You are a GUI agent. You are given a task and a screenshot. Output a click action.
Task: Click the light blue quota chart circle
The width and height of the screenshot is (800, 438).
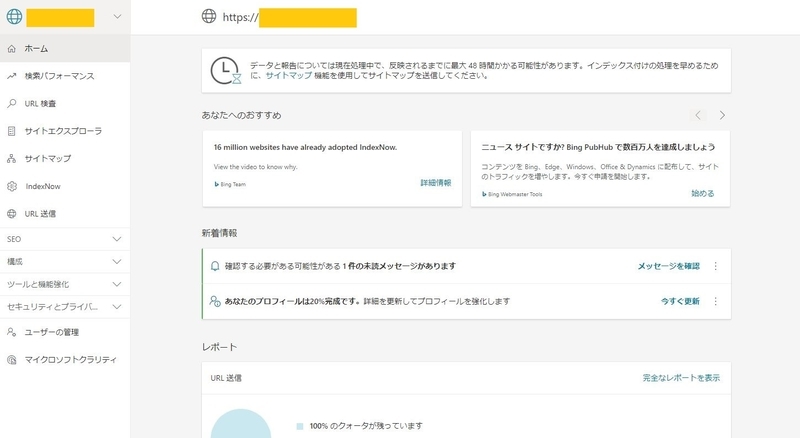pyautogui.click(x=241, y=425)
